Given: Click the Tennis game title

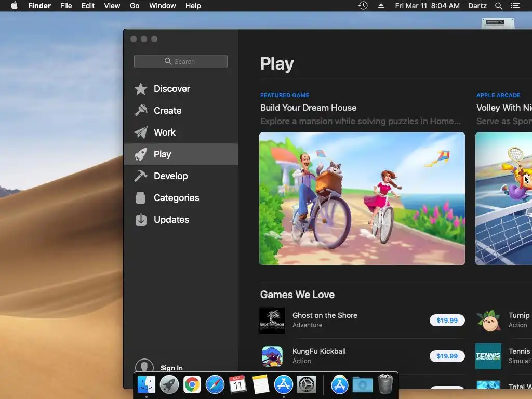Looking at the screenshot, I should (519, 352).
